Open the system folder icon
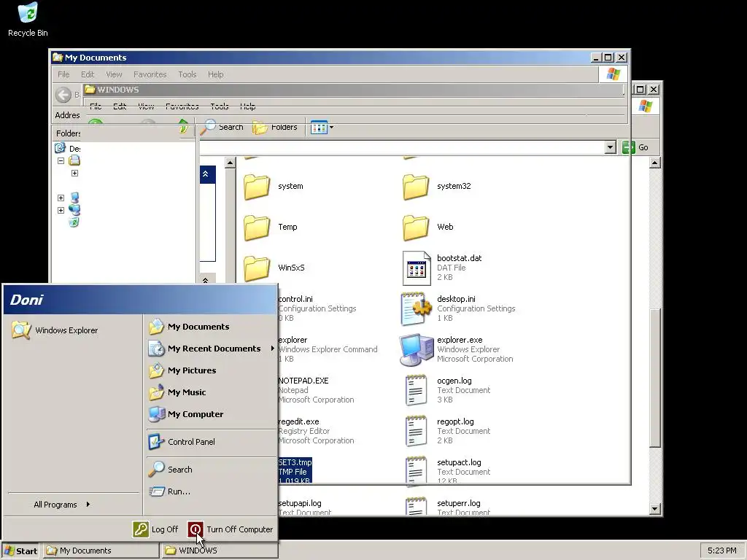Image resolution: width=747 pixels, height=560 pixels. [x=257, y=187]
